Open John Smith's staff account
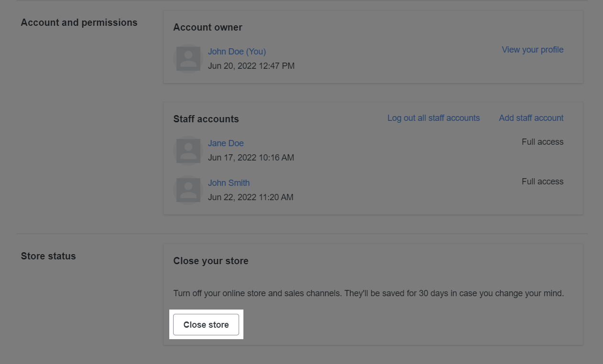 [229, 183]
